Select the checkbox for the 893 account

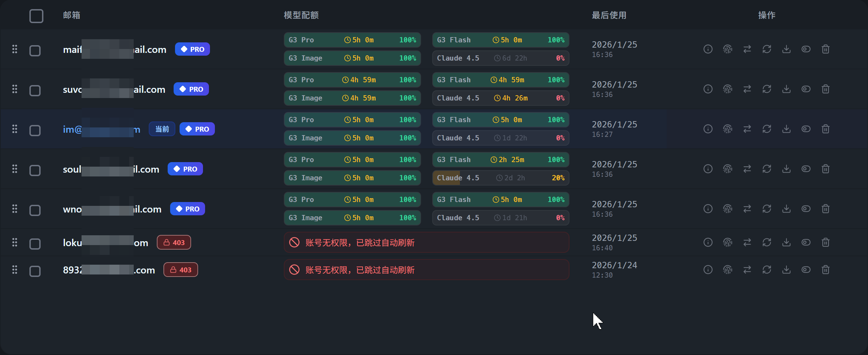35,271
